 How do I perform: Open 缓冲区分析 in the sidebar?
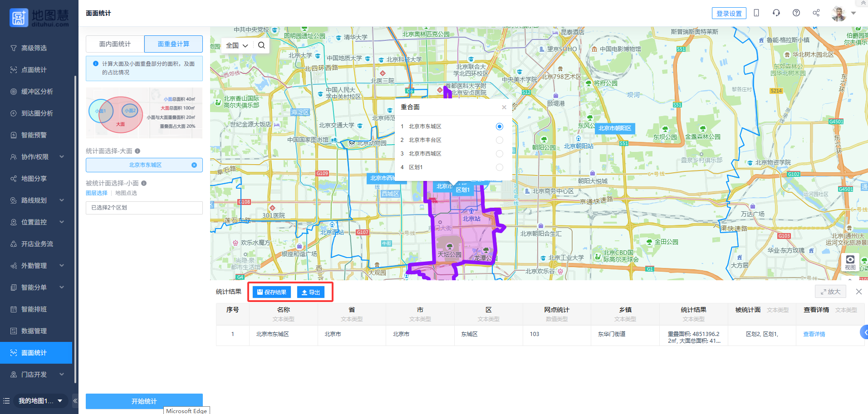(36, 92)
